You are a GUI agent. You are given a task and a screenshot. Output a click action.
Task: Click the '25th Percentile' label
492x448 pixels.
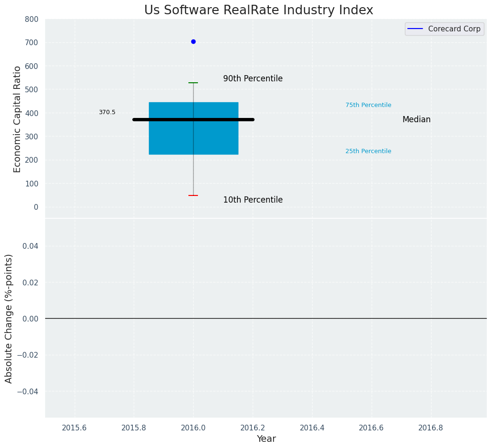point(368,151)
